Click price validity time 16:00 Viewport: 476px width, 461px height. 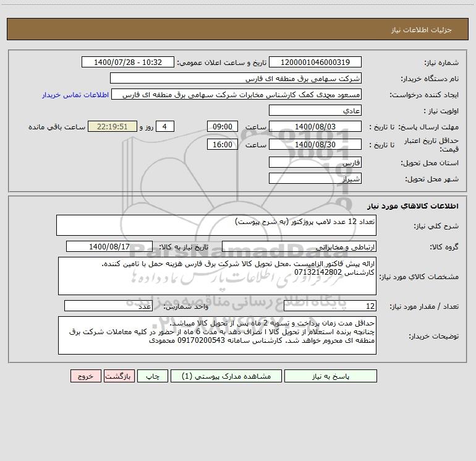click(222, 144)
